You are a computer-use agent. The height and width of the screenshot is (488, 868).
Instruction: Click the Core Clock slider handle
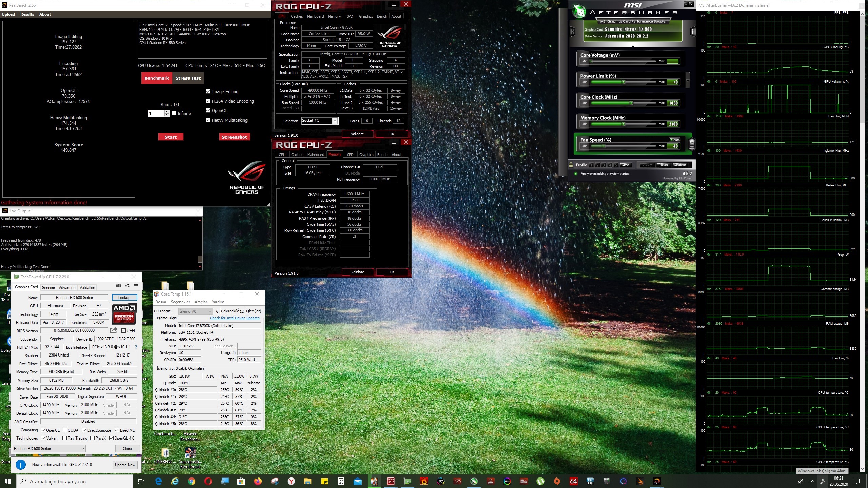click(x=631, y=103)
